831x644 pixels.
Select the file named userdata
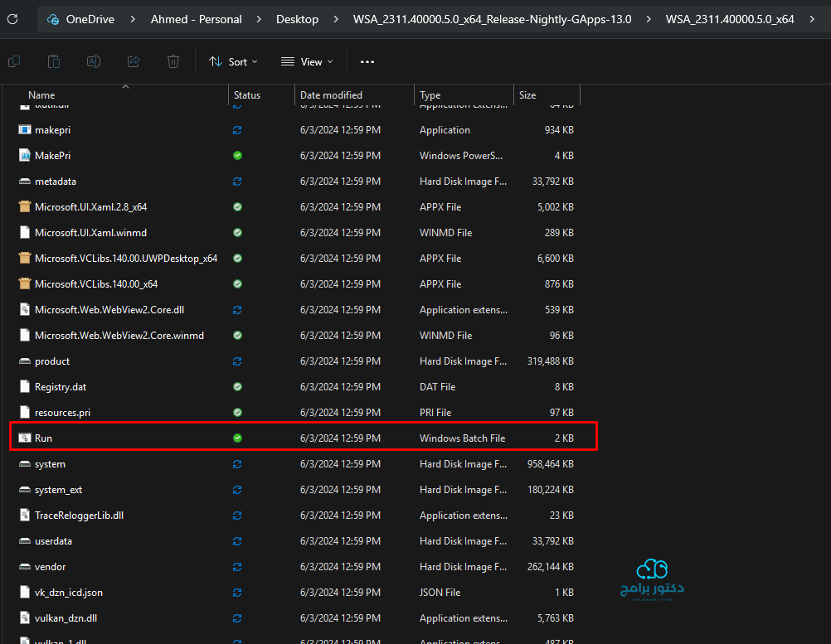click(x=53, y=541)
